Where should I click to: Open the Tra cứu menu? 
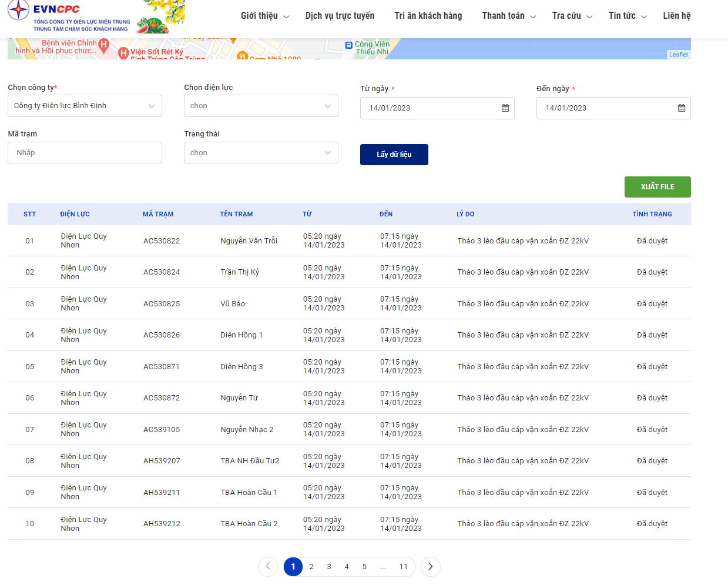[x=572, y=16]
